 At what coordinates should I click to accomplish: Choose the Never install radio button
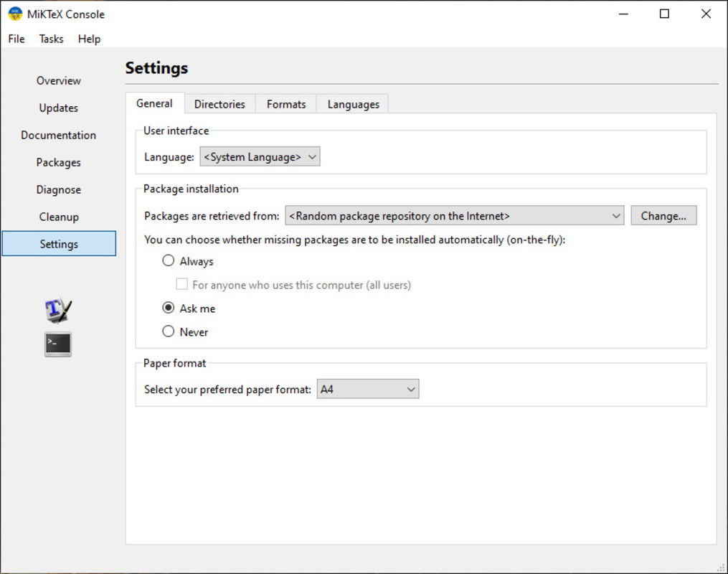[x=168, y=331]
